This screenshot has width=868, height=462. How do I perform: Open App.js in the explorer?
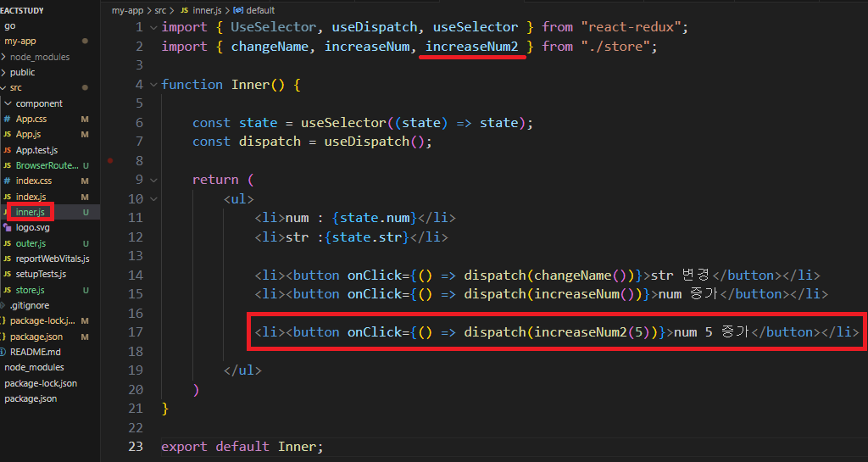[x=28, y=135]
